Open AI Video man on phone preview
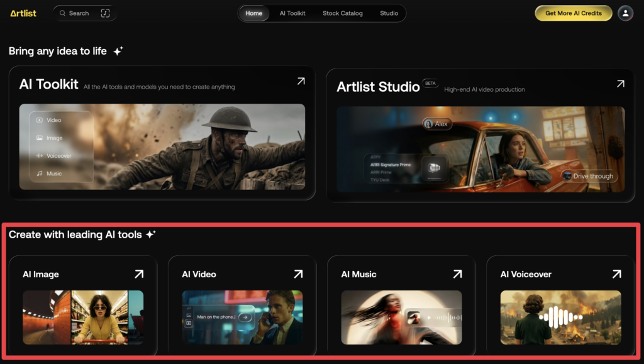This screenshot has width=644, height=364. point(242,317)
